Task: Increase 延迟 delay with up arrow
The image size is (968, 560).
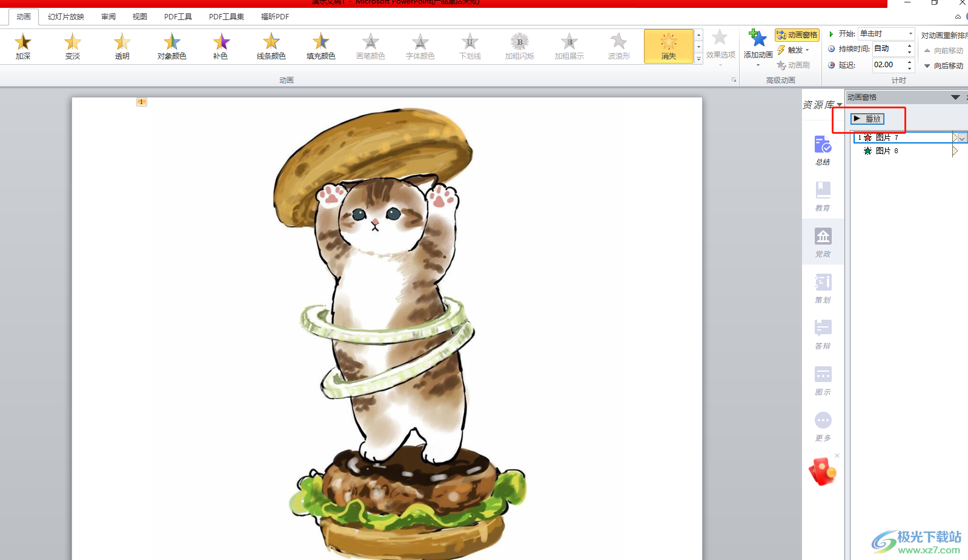Action: click(x=909, y=62)
